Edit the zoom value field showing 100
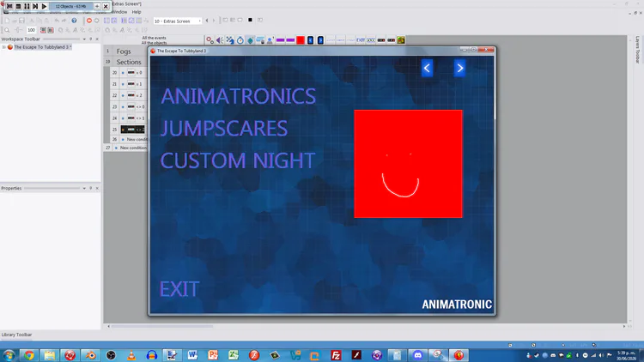The width and height of the screenshot is (644, 362). tap(31, 30)
